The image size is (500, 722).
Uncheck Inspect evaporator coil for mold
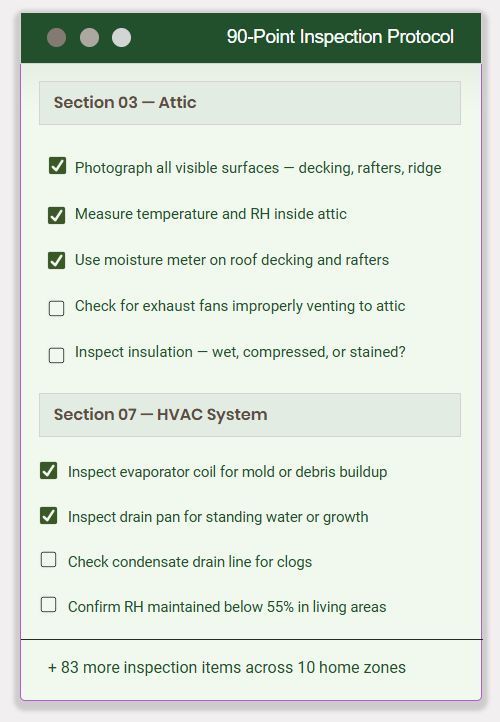tap(49, 471)
